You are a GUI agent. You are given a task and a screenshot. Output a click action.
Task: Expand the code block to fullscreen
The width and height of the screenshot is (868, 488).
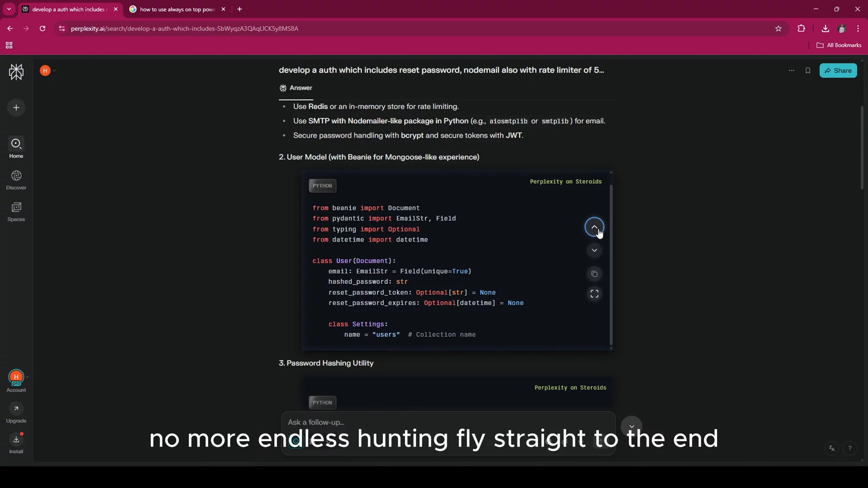pyautogui.click(x=594, y=293)
